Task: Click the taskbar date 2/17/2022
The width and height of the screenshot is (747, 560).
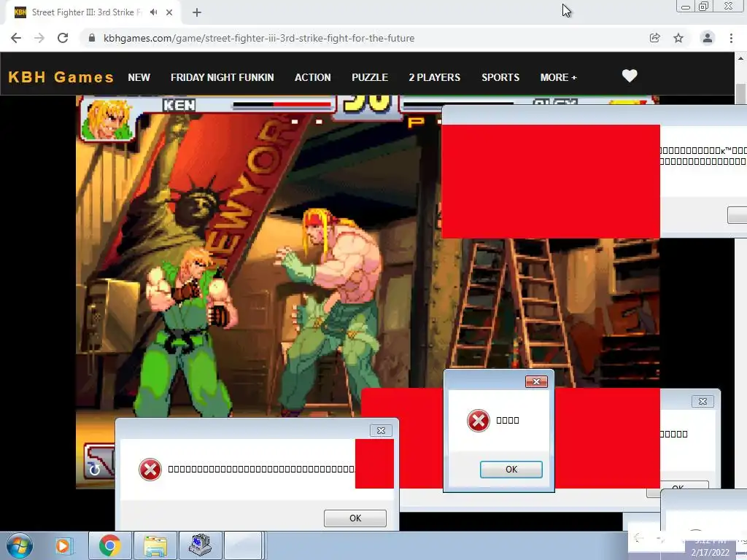Action: [x=711, y=553]
